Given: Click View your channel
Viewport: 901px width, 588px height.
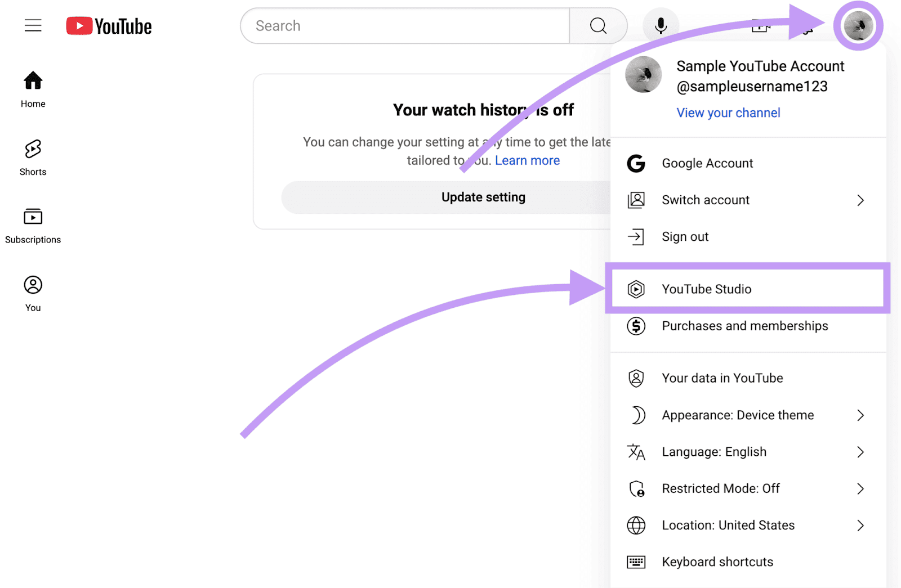Looking at the screenshot, I should [x=728, y=113].
